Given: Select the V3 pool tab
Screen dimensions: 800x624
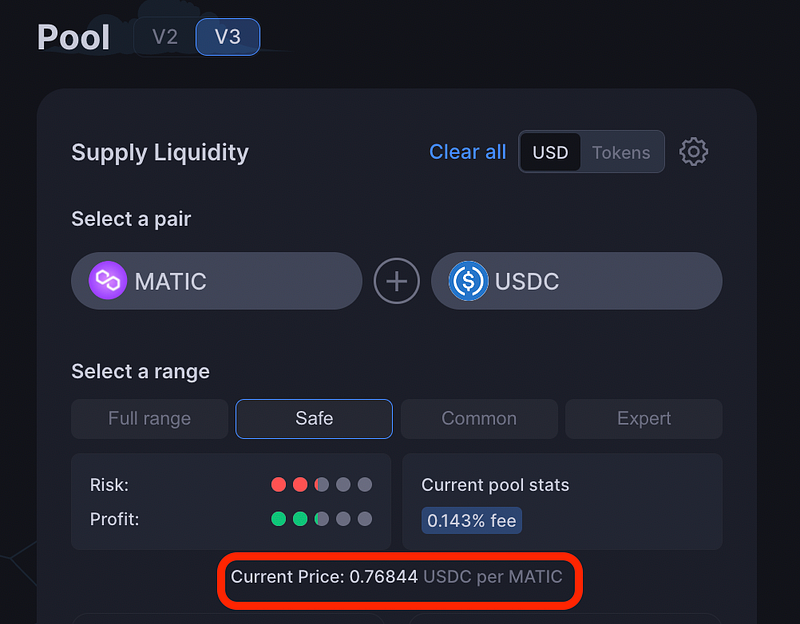Looking at the screenshot, I should click(x=228, y=37).
